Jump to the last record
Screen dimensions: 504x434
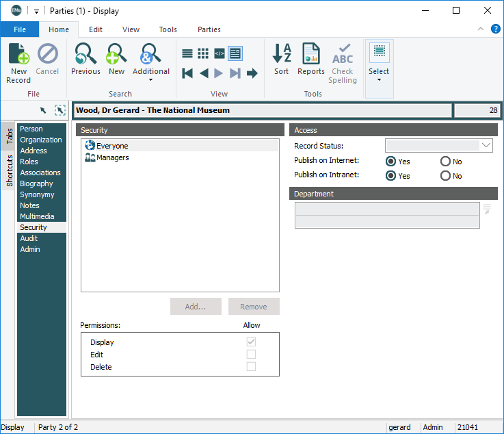[x=235, y=73]
